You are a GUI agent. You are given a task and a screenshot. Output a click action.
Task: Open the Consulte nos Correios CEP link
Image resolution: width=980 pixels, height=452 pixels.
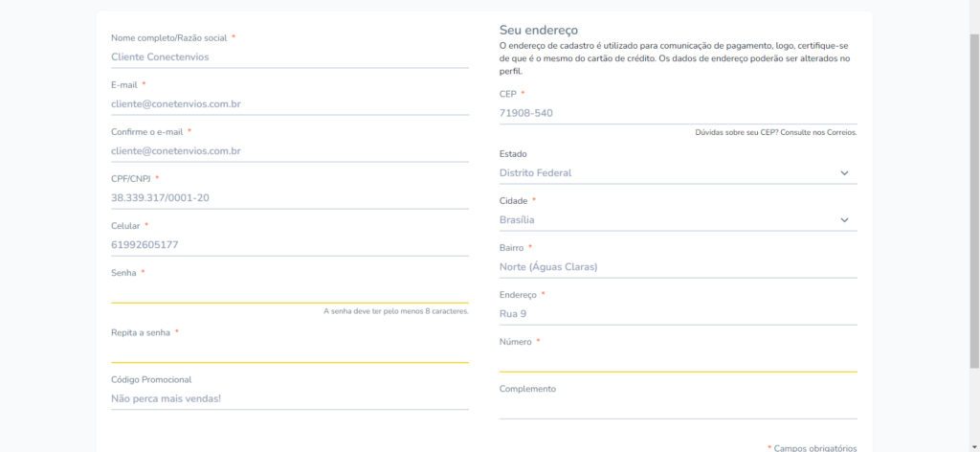pyautogui.click(x=817, y=132)
